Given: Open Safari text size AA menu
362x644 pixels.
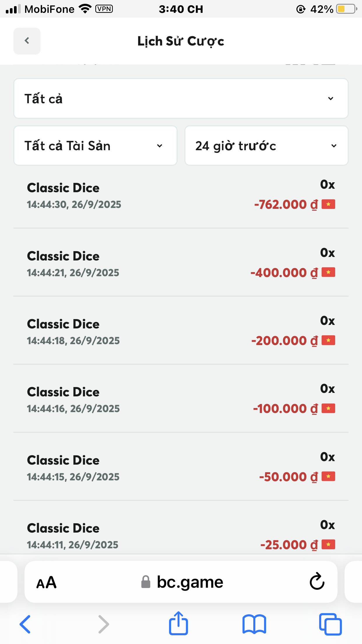Looking at the screenshot, I should 46,582.
